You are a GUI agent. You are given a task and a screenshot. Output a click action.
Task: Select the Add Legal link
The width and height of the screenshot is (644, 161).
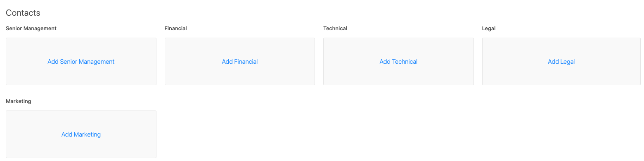[x=561, y=62]
